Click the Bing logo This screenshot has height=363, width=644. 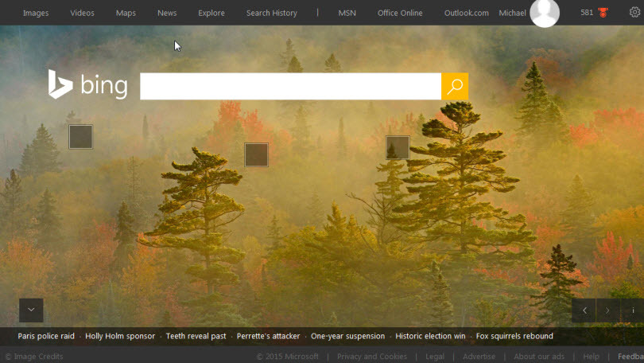[88, 84]
